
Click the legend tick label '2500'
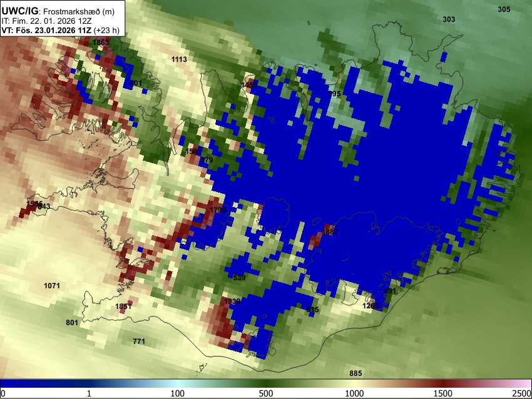coord(522,393)
